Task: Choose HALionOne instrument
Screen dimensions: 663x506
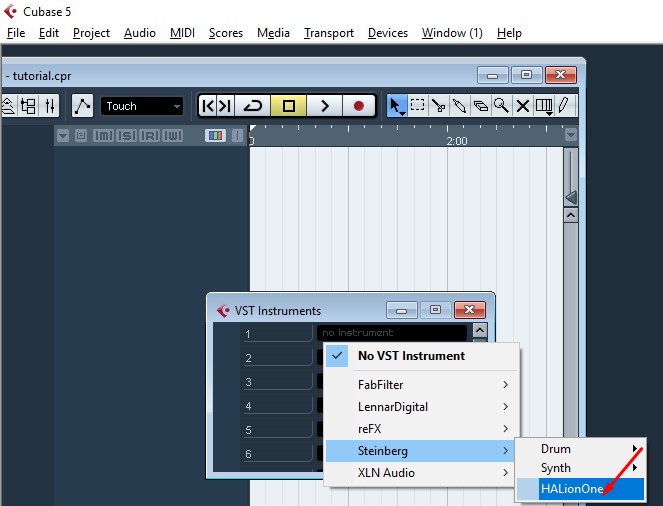Action: [x=580, y=489]
